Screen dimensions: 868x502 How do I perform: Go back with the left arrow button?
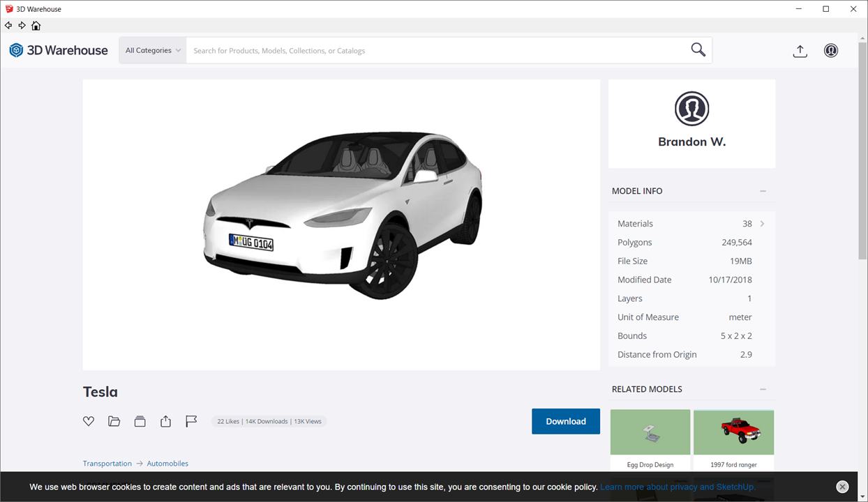[8, 25]
